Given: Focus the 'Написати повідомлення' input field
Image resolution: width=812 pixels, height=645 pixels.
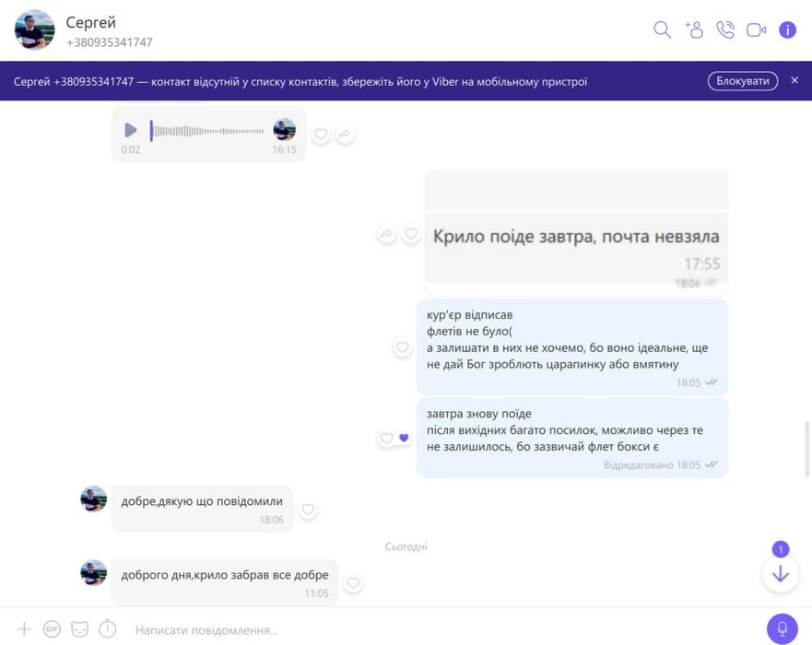Looking at the screenshot, I should (441, 630).
